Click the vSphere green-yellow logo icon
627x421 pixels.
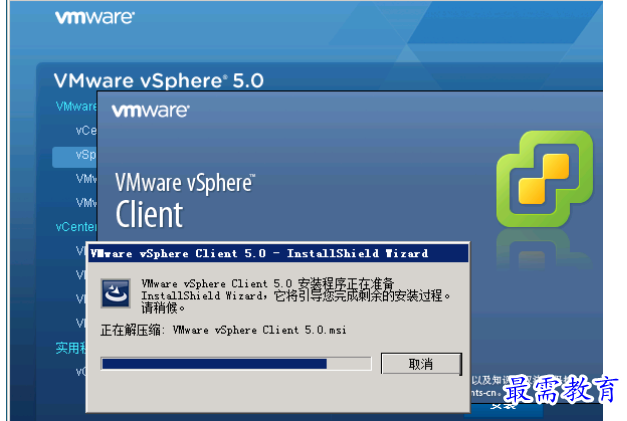tap(544, 179)
